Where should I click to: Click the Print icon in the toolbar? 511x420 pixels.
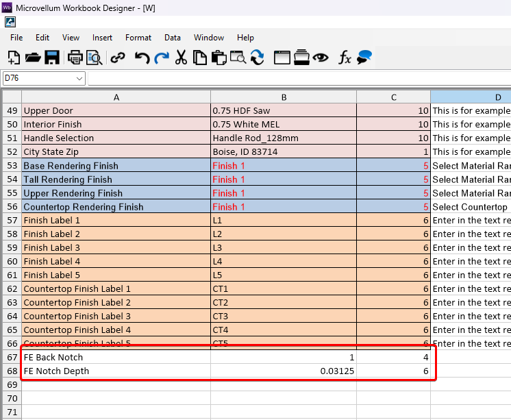[75, 58]
